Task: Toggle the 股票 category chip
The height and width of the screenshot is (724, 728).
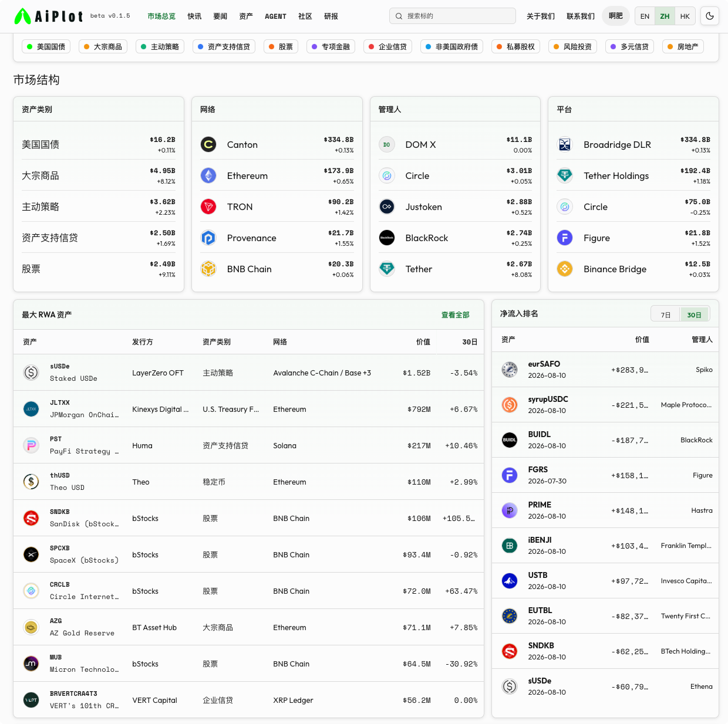Action: click(x=281, y=47)
